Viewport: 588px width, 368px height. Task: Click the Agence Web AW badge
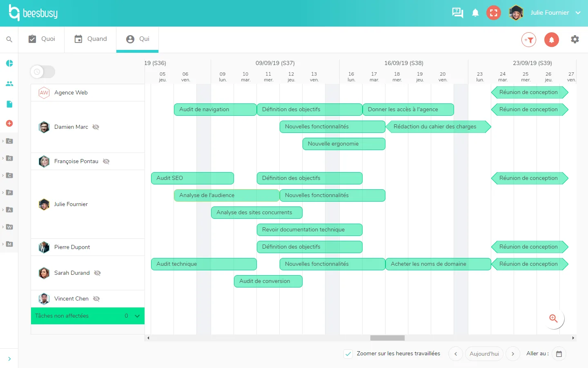[x=44, y=93]
